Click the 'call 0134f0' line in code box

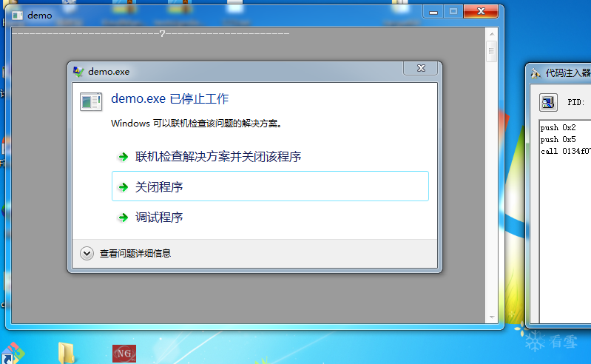565,151
